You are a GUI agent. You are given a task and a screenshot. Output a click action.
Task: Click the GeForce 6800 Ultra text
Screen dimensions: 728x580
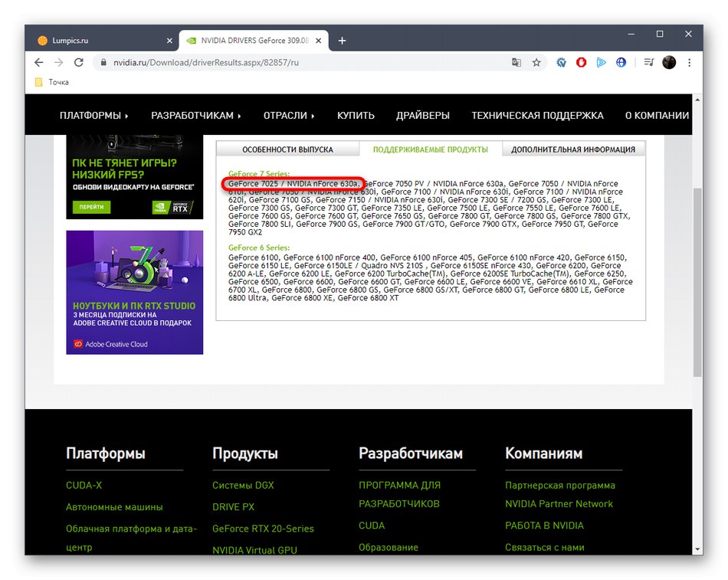pyautogui.click(x=247, y=298)
